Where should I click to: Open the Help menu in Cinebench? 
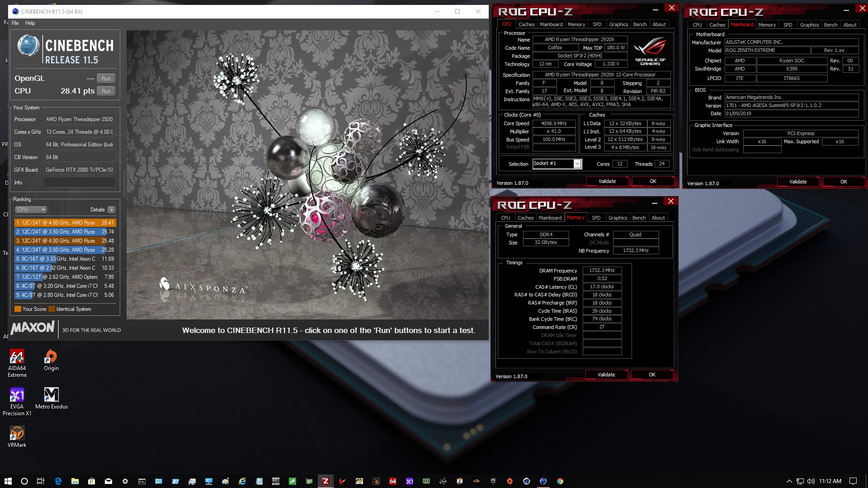[x=30, y=23]
